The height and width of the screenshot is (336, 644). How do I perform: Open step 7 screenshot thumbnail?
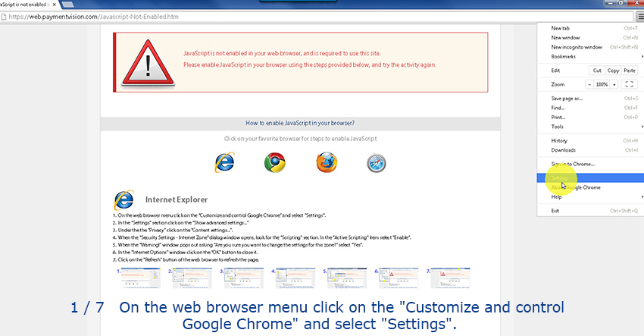point(450,278)
